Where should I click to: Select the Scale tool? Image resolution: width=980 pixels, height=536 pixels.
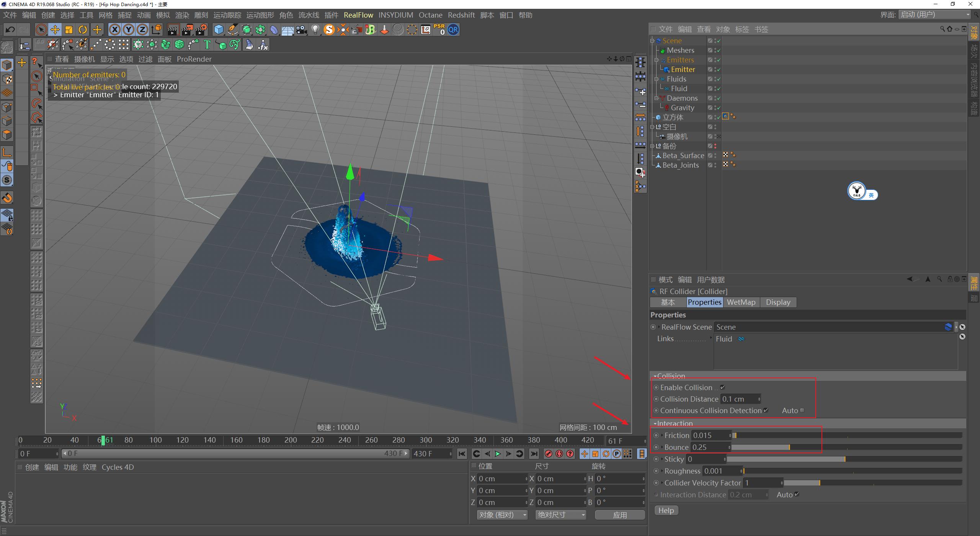tap(69, 29)
